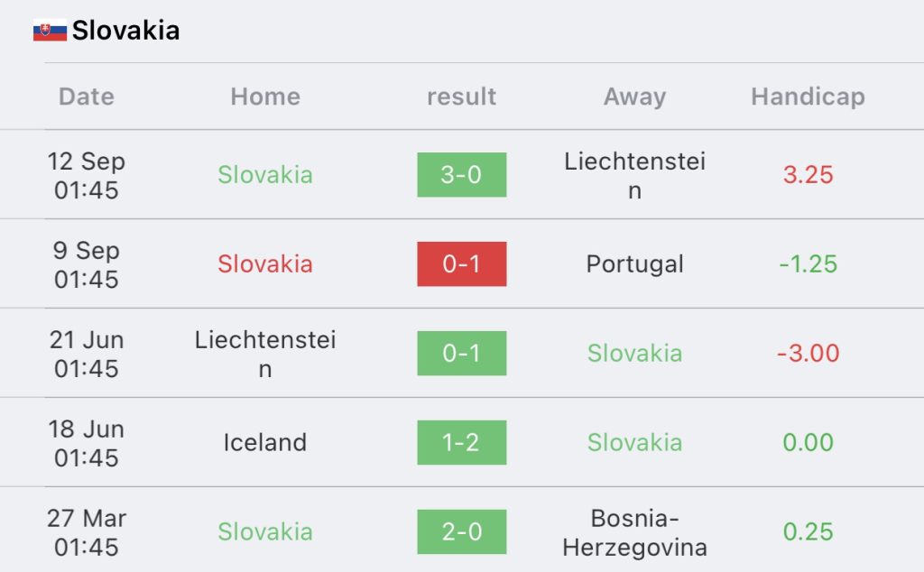Screen dimensions: 924x572
Task: Select Liechtenstein home team on 21 Jun
Action: [265, 354]
